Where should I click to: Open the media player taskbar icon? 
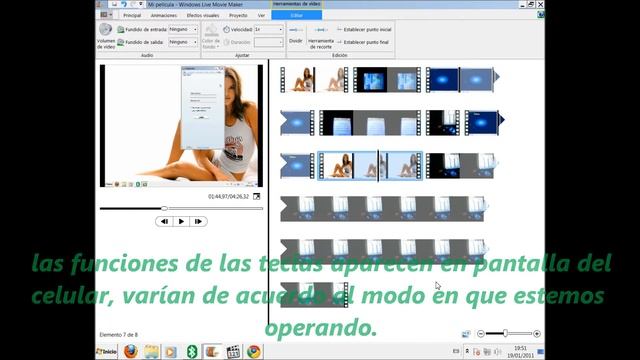tap(171, 351)
